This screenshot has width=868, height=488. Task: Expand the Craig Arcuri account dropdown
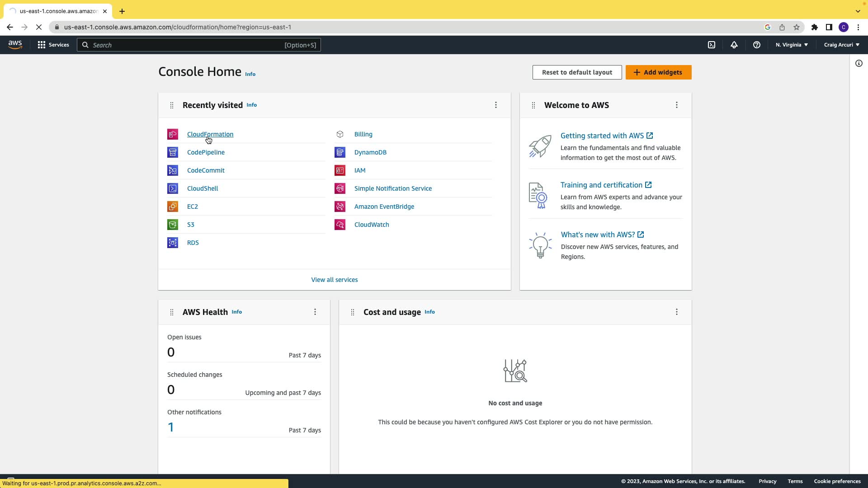(841, 45)
